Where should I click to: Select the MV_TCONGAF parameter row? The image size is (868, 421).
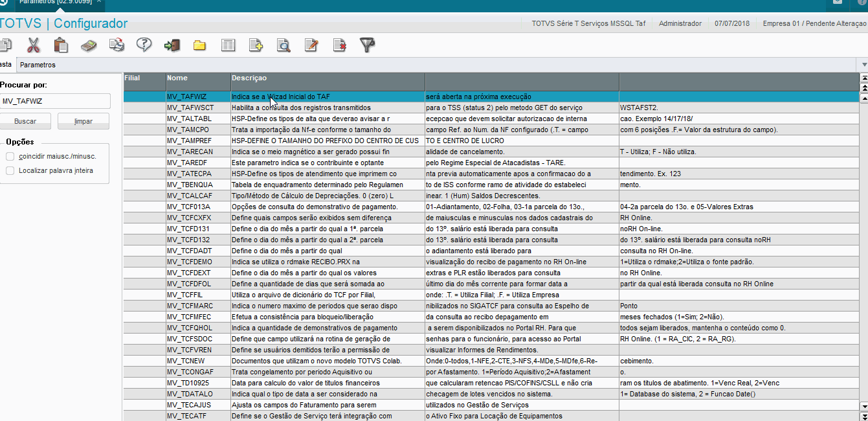tap(491, 372)
